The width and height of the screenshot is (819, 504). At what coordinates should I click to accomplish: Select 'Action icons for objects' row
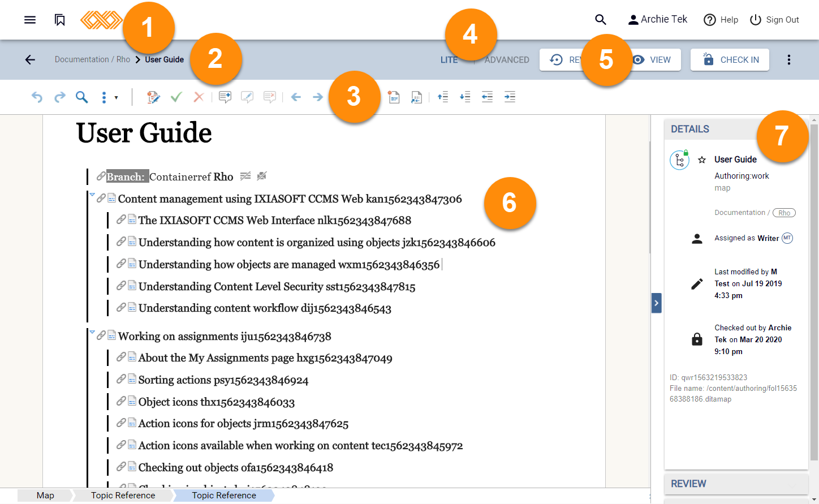tap(243, 424)
